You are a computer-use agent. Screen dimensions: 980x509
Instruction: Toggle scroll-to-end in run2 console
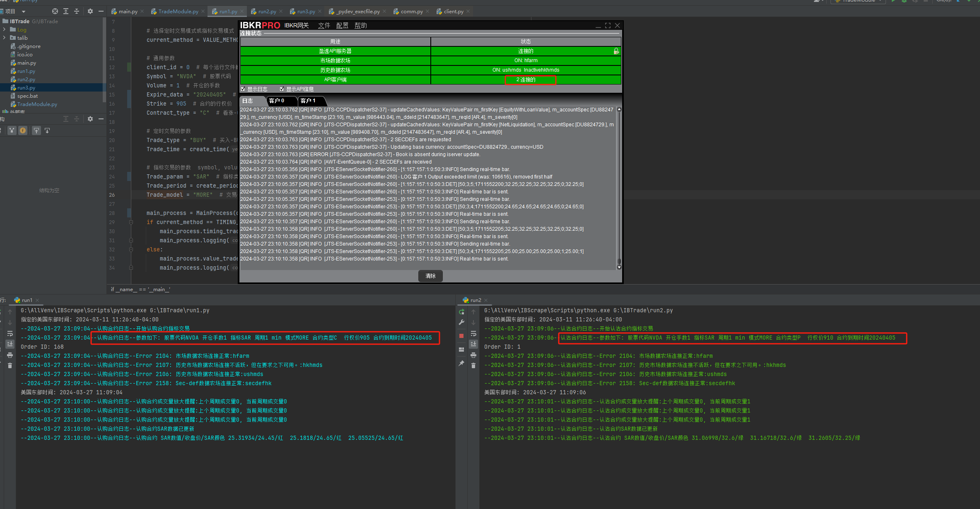(473, 344)
